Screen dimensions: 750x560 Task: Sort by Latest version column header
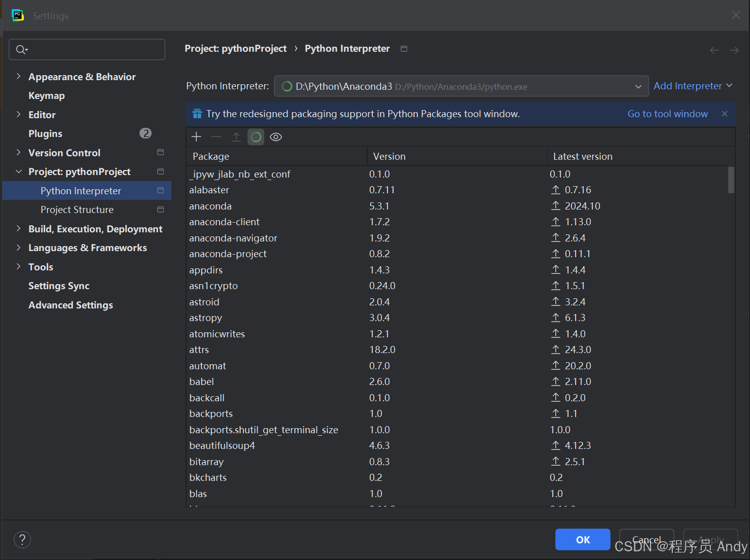(640, 156)
